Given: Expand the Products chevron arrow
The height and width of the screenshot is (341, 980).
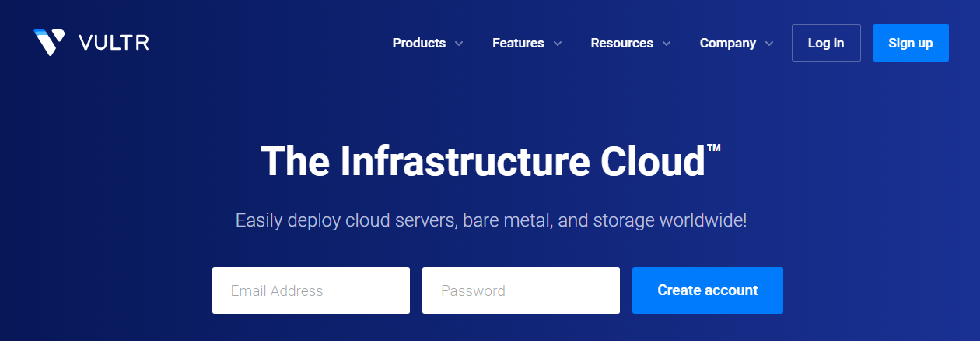Looking at the screenshot, I should [x=459, y=44].
